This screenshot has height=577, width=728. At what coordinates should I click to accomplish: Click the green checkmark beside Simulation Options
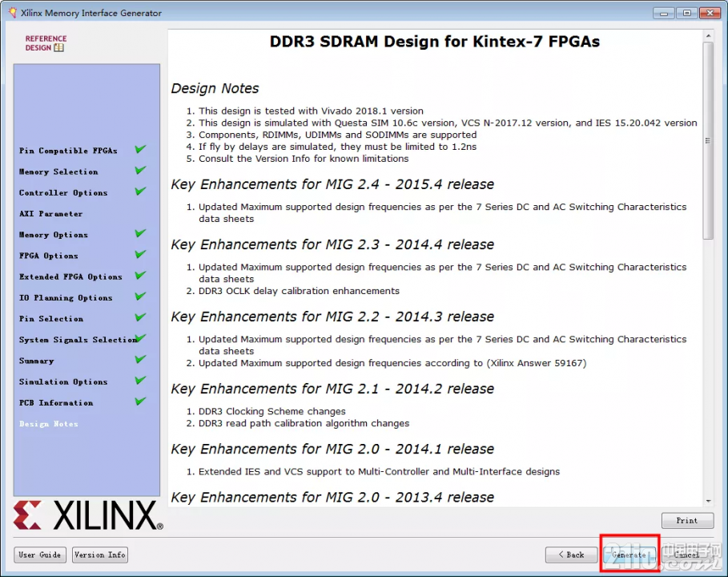point(140,380)
